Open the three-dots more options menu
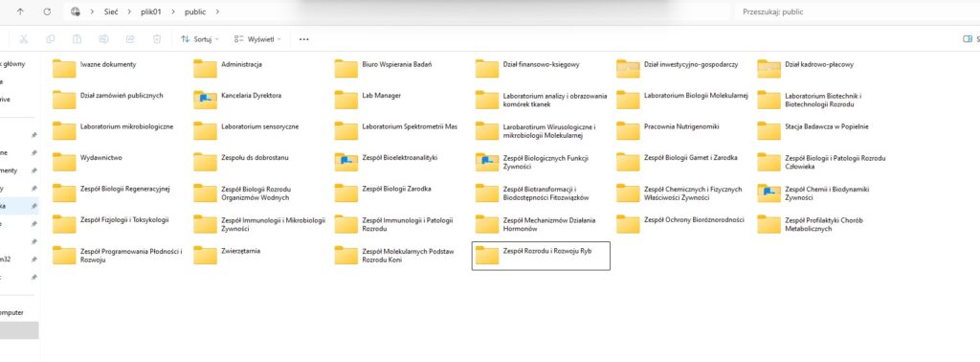The width and height of the screenshot is (980, 362). [x=303, y=38]
